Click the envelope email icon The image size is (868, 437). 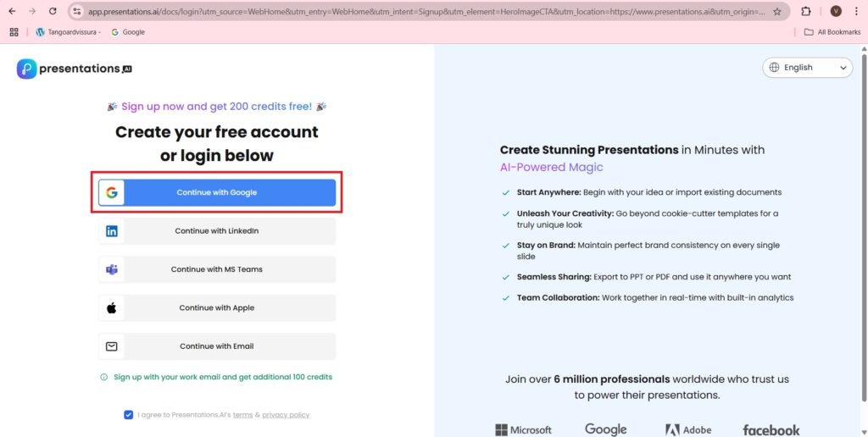pos(112,346)
